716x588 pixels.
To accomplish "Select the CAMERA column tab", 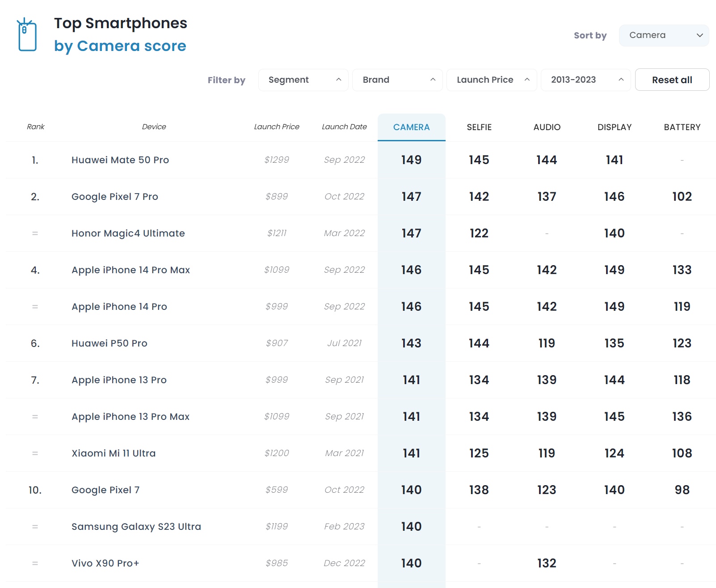I will point(412,127).
